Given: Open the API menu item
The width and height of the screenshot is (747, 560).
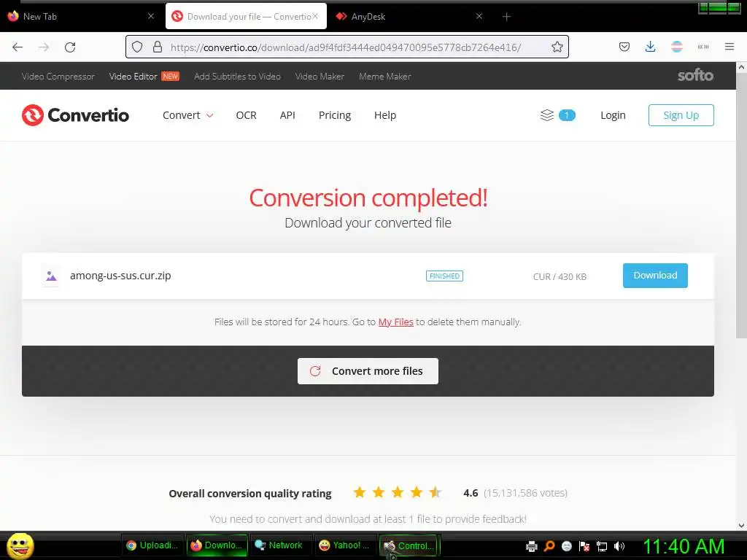Looking at the screenshot, I should click(287, 115).
